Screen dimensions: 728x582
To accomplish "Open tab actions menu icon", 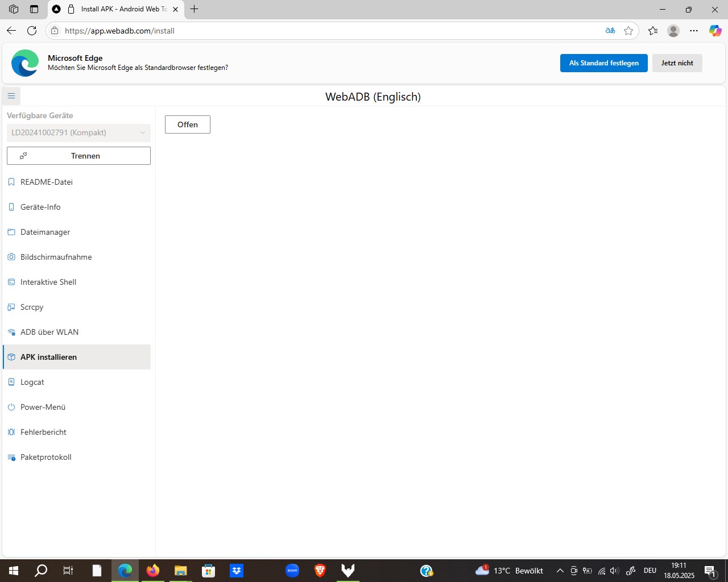I will coord(34,9).
